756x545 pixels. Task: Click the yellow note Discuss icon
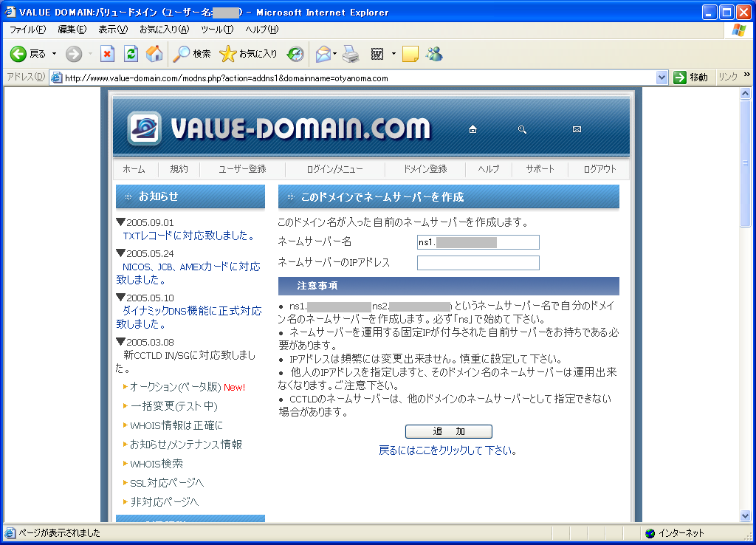410,54
